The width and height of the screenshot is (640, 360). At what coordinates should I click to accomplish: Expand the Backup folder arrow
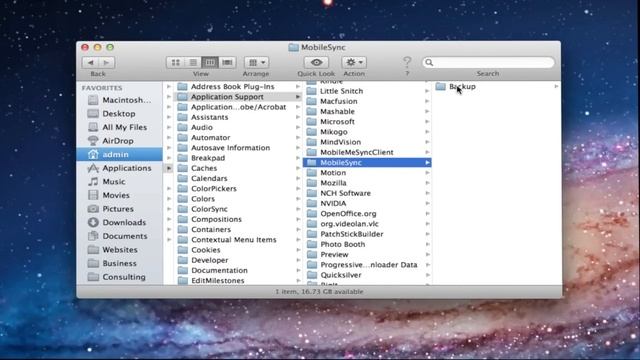coord(556,87)
